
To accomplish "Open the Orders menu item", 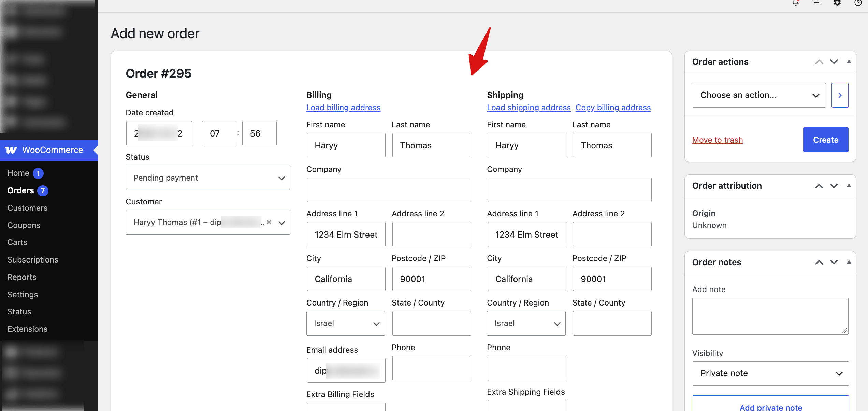I will tap(20, 190).
